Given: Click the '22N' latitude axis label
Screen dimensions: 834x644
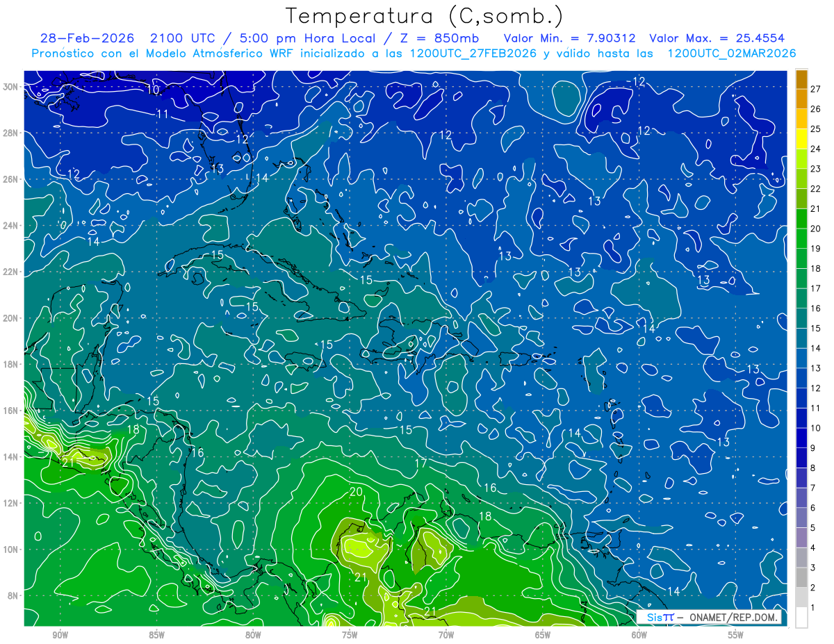Looking at the screenshot, I should click(11, 272).
